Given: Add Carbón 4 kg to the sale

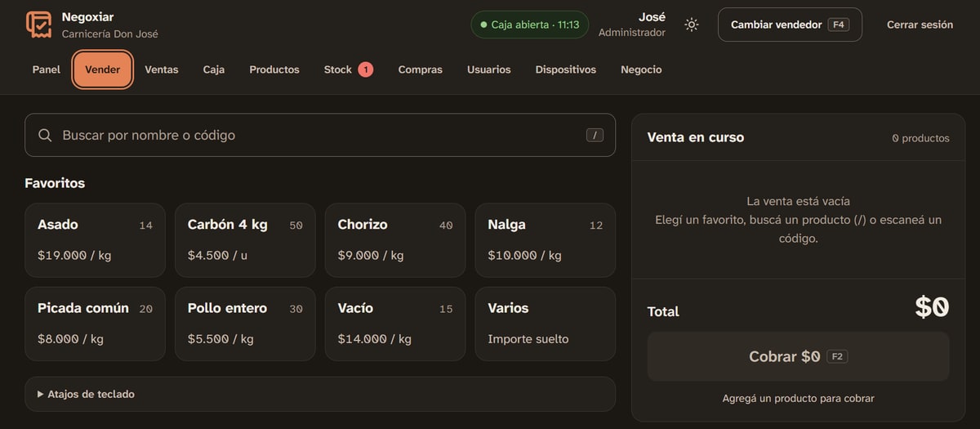Looking at the screenshot, I should [x=245, y=240].
